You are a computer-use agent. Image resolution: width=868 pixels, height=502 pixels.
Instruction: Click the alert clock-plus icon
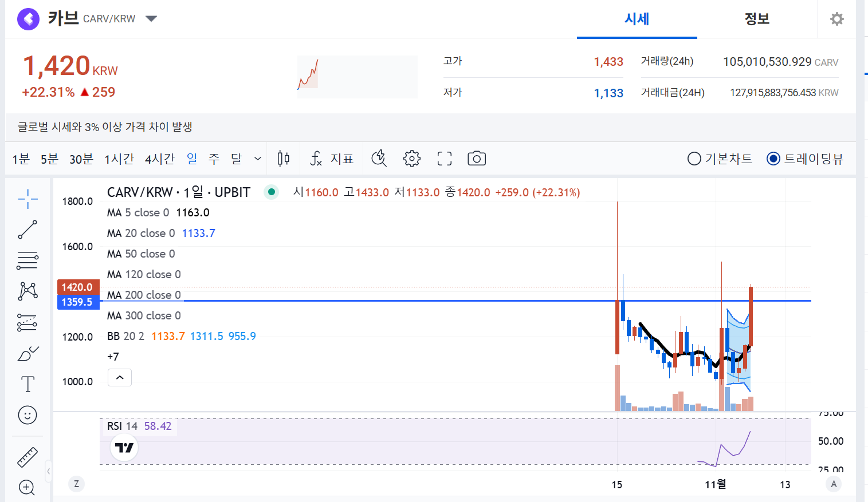coord(379,159)
